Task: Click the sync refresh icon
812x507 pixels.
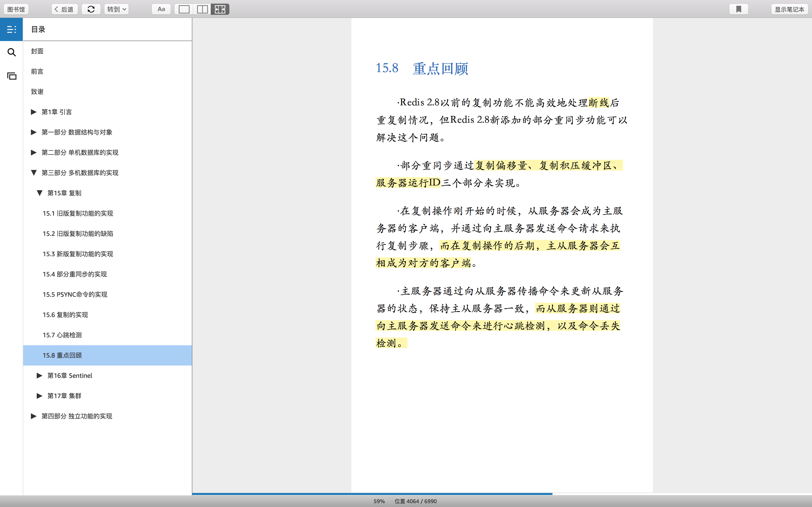Action: click(x=91, y=9)
